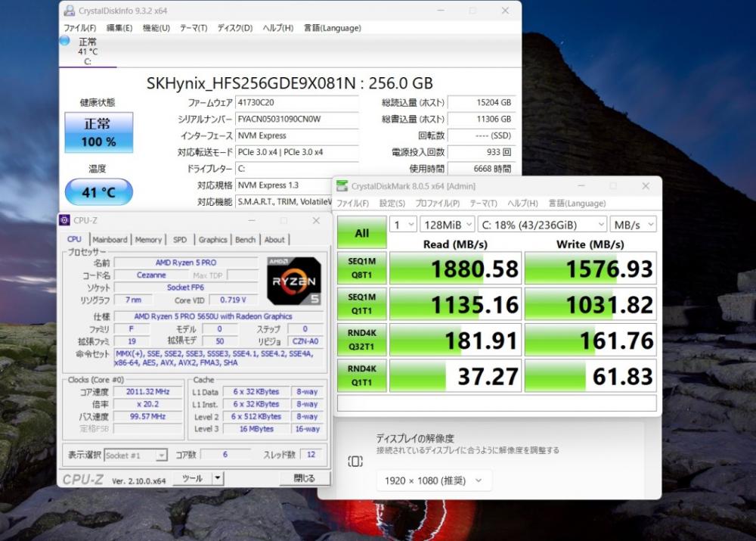Click the RND4K Q1T1 read result 37.27

click(455, 375)
